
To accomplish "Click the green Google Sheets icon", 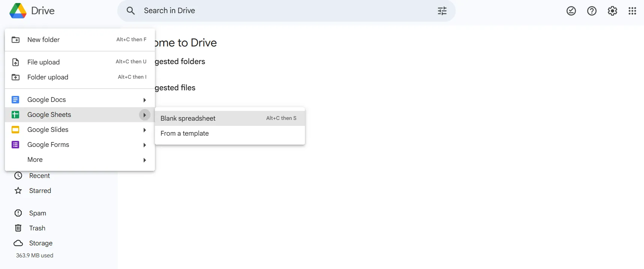I will coord(15,115).
